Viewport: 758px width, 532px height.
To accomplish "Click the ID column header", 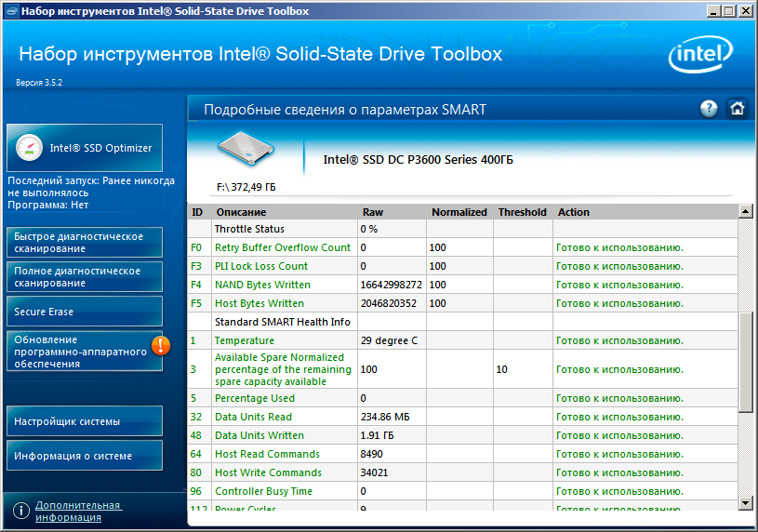I will (x=197, y=212).
